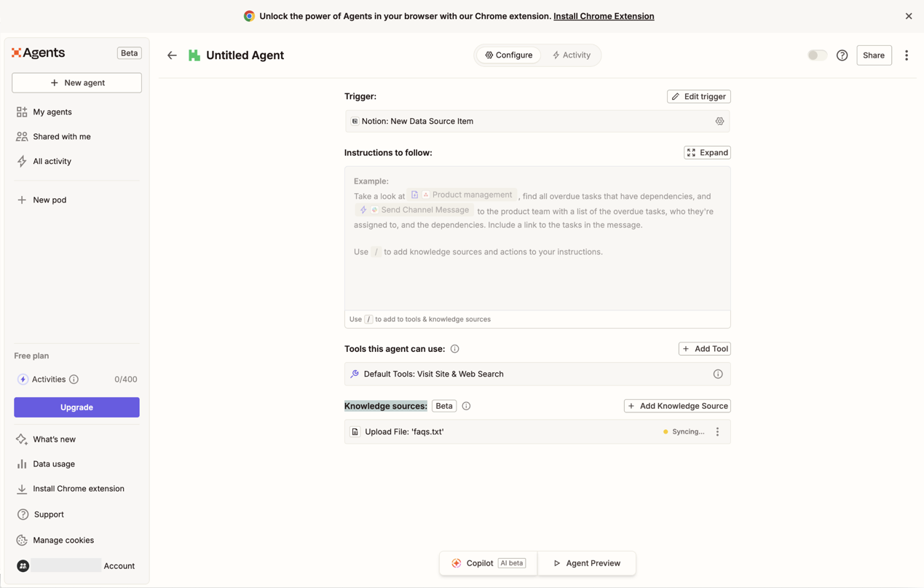Launch the Agent Preview

pos(586,563)
